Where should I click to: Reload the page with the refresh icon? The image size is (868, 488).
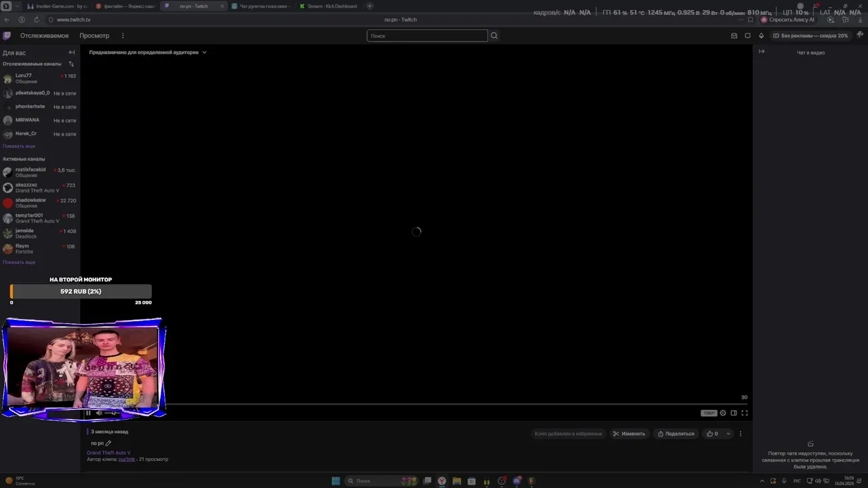click(37, 20)
